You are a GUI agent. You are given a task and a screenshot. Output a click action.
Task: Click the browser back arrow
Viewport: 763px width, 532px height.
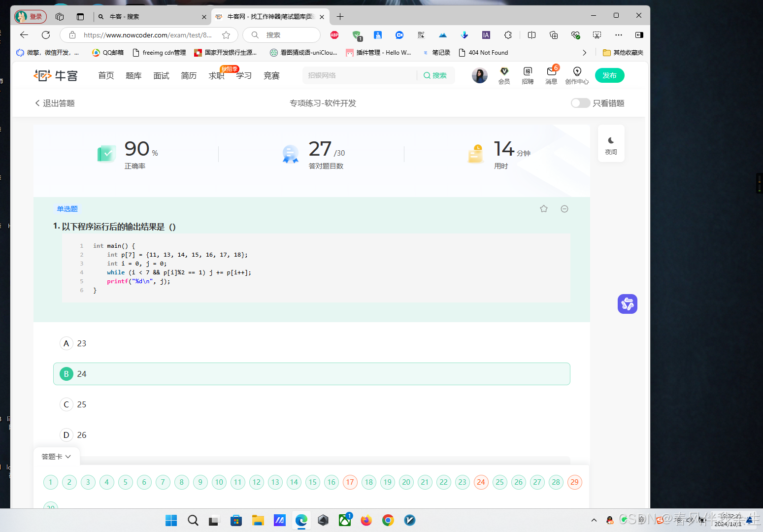point(24,35)
